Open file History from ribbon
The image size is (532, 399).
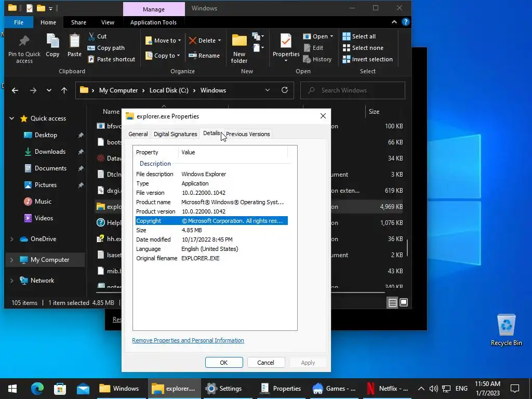pyautogui.click(x=317, y=59)
